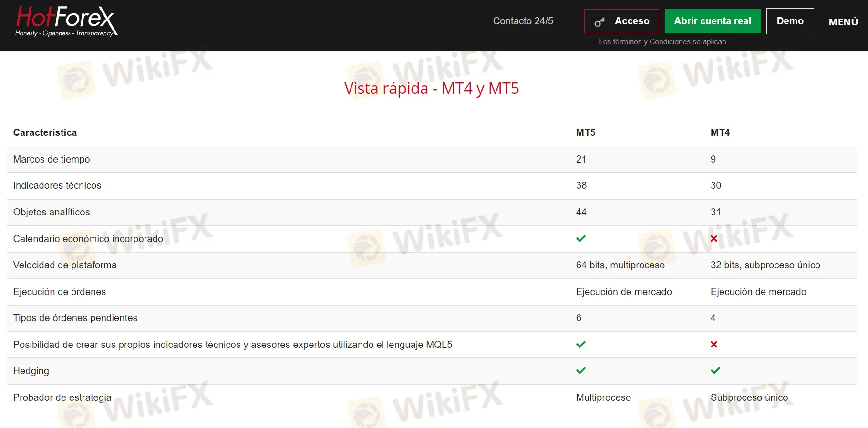The image size is (868, 428).
Task: Select Tipos de órdenes pendientes label
Action: [75, 318]
